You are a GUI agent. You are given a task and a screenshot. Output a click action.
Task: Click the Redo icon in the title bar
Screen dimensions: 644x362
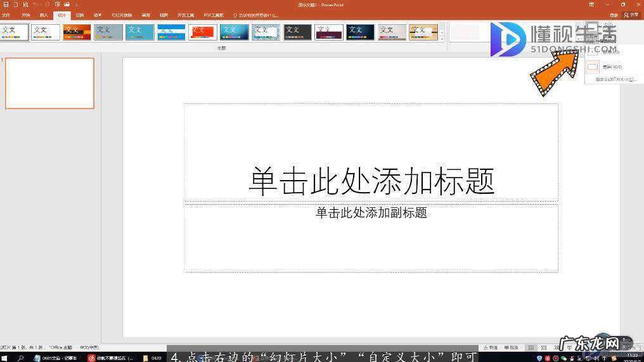(46, 4)
